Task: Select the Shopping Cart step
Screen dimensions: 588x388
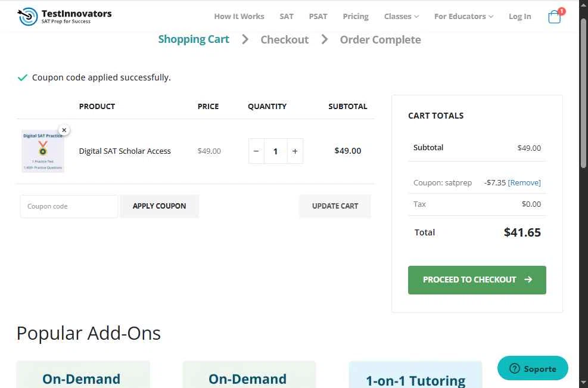Action: point(194,39)
